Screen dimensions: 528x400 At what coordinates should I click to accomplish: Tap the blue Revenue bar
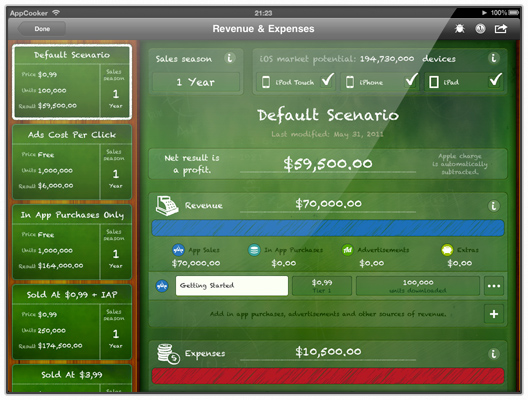click(x=328, y=228)
